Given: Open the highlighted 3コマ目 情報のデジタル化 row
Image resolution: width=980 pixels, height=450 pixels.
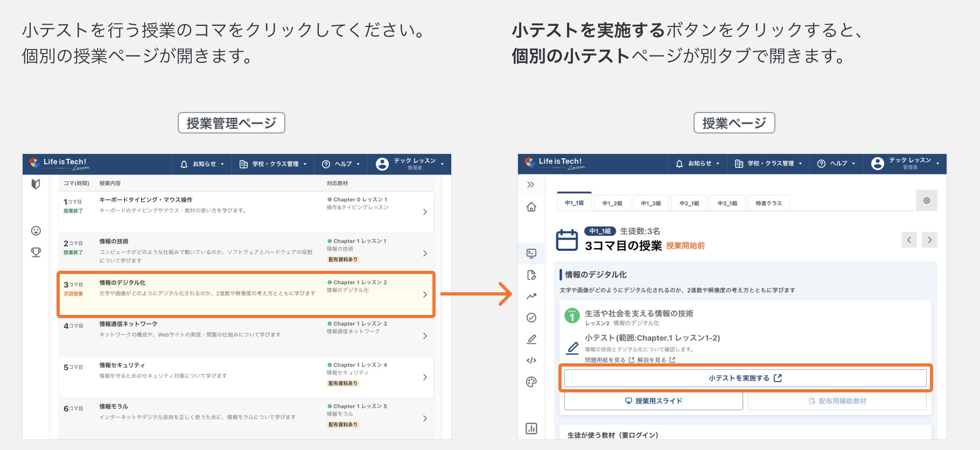Looking at the screenshot, I should [x=246, y=294].
